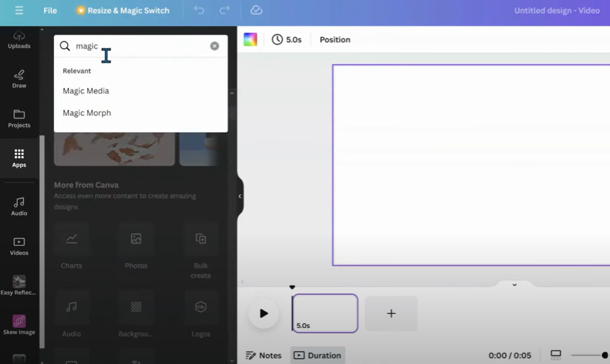Screen dimensions: 610x364
Task: Open the File menu
Action: point(50,10)
